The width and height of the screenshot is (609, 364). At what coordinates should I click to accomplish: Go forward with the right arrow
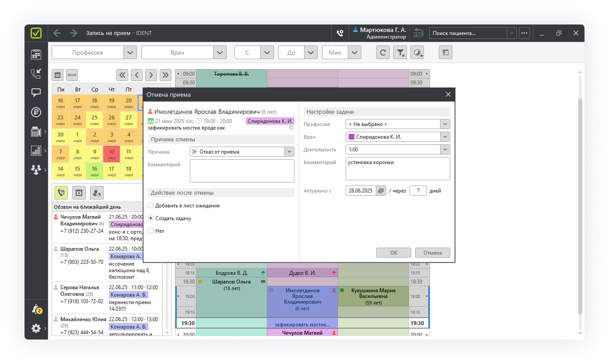click(73, 33)
